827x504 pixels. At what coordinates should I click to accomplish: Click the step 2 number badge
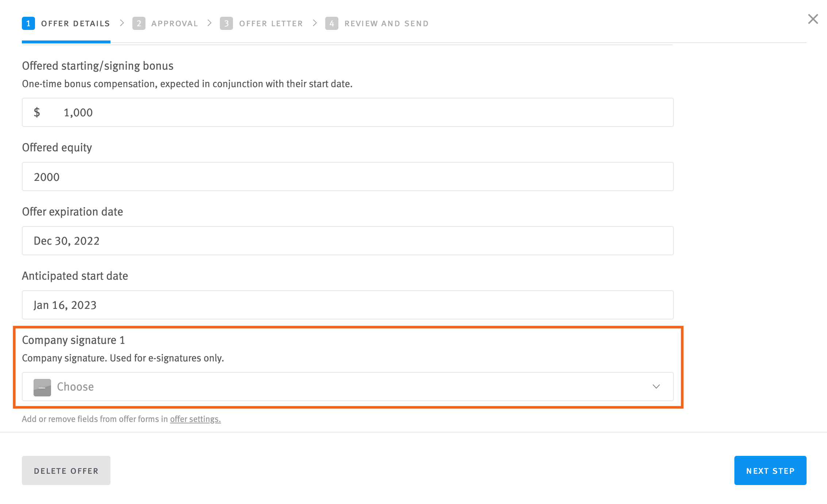click(x=139, y=23)
